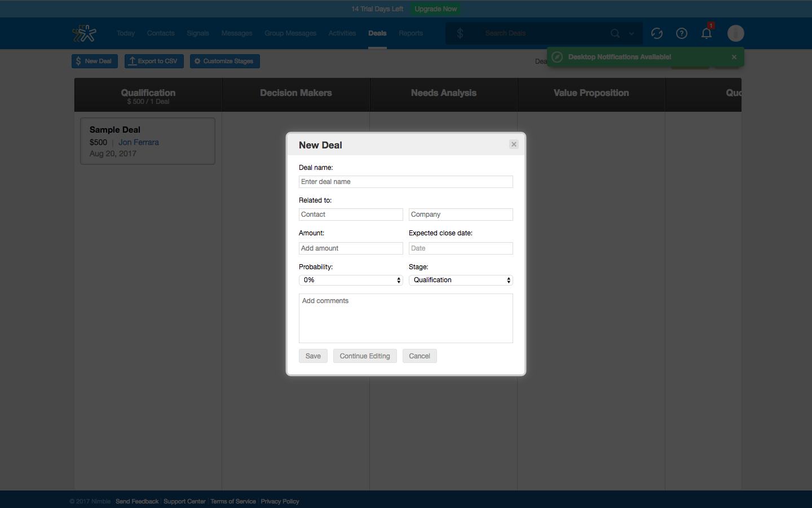The height and width of the screenshot is (508, 812).
Task: Click the dollar icon in search bar
Action: [460, 33]
